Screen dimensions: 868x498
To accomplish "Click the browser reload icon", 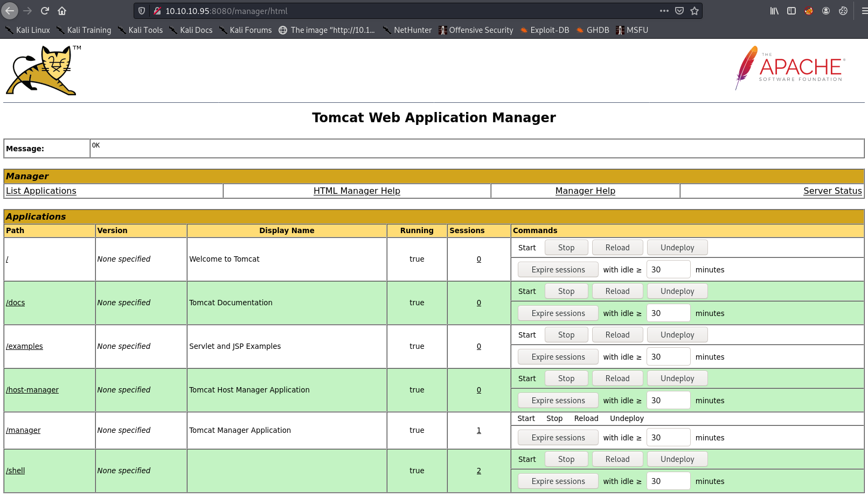I will 45,11.
